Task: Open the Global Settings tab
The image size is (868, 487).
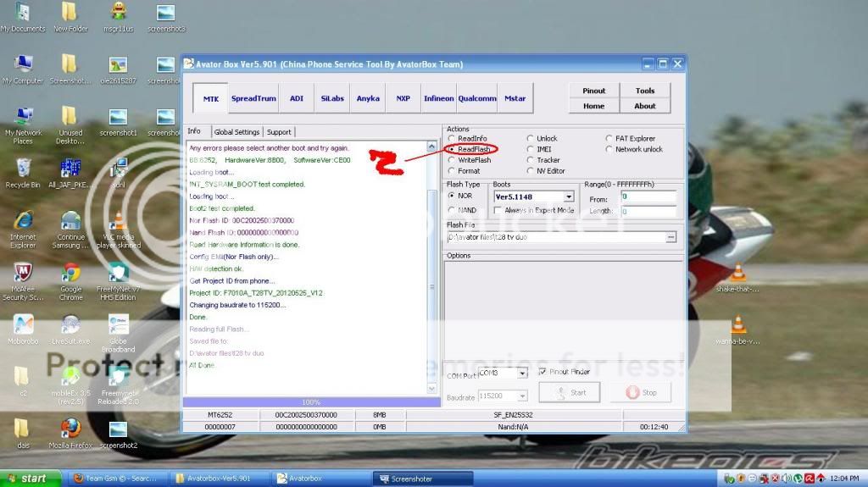Action: pos(236,132)
